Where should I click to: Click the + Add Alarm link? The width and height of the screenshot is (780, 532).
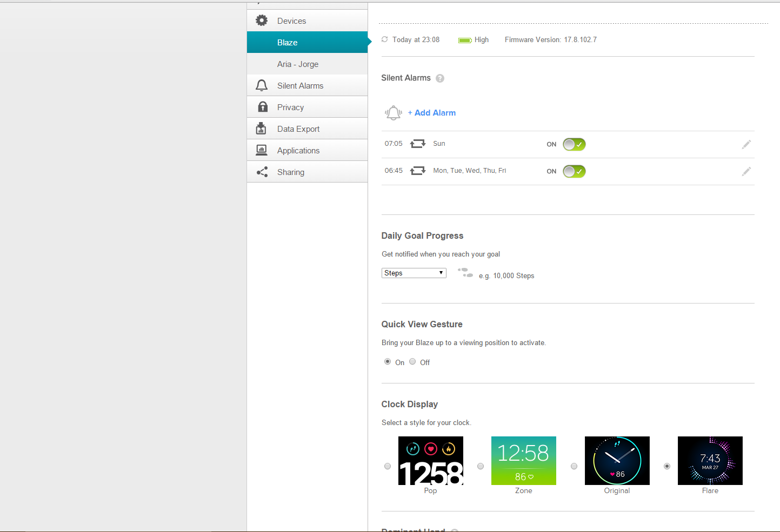click(432, 113)
